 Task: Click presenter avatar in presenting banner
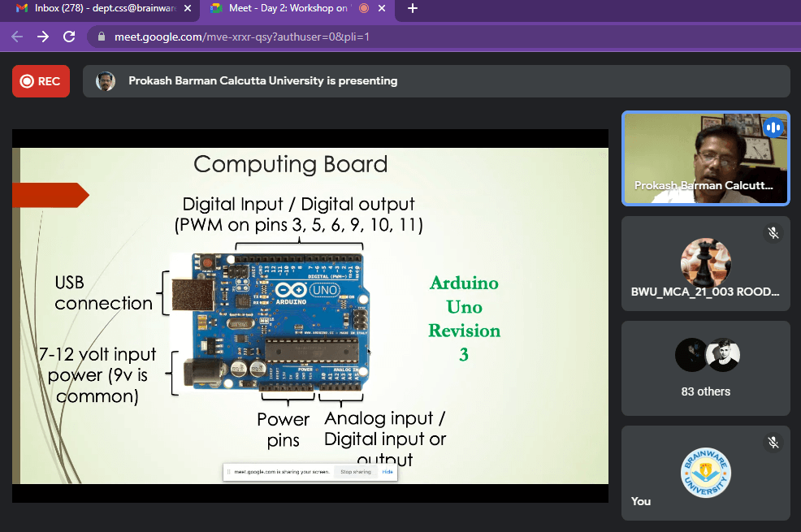tap(106, 81)
